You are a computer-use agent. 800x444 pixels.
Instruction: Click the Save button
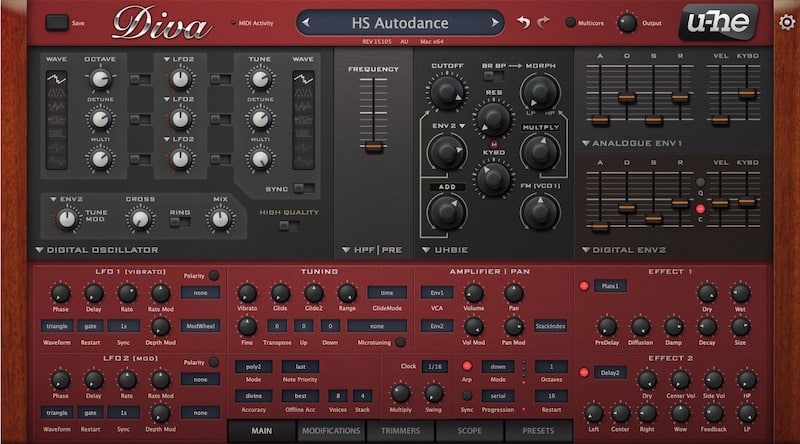pyautogui.click(x=57, y=22)
